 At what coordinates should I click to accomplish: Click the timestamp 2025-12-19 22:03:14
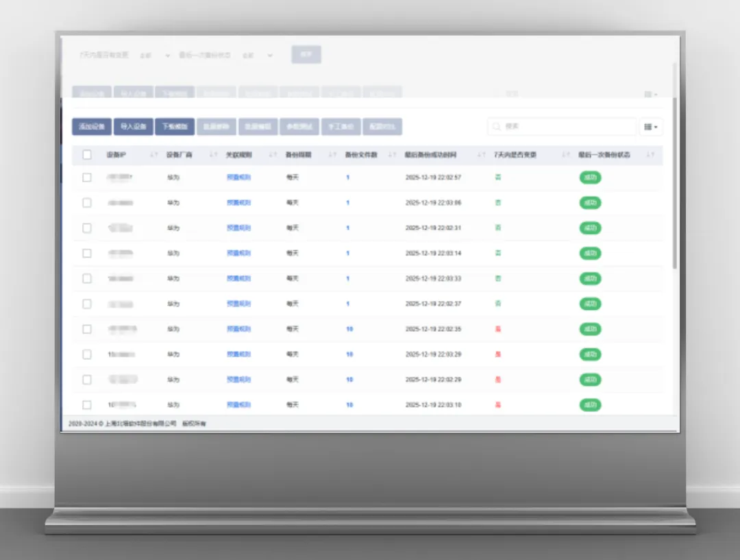pyautogui.click(x=433, y=253)
